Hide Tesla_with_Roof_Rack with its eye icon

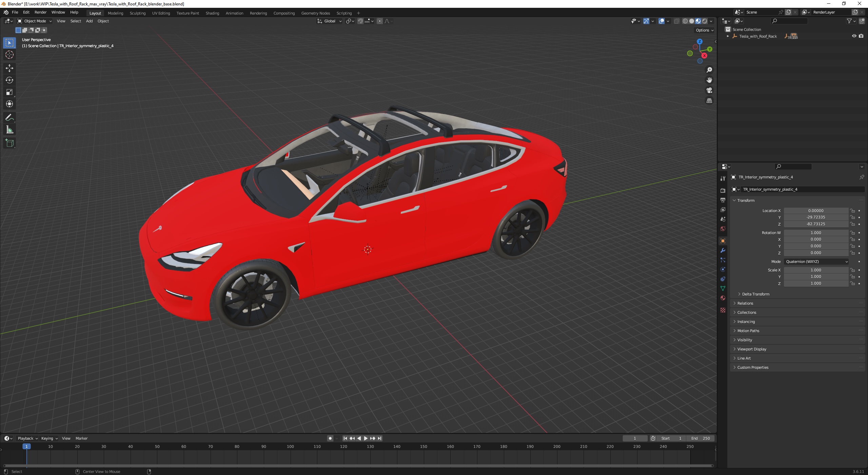click(x=854, y=36)
